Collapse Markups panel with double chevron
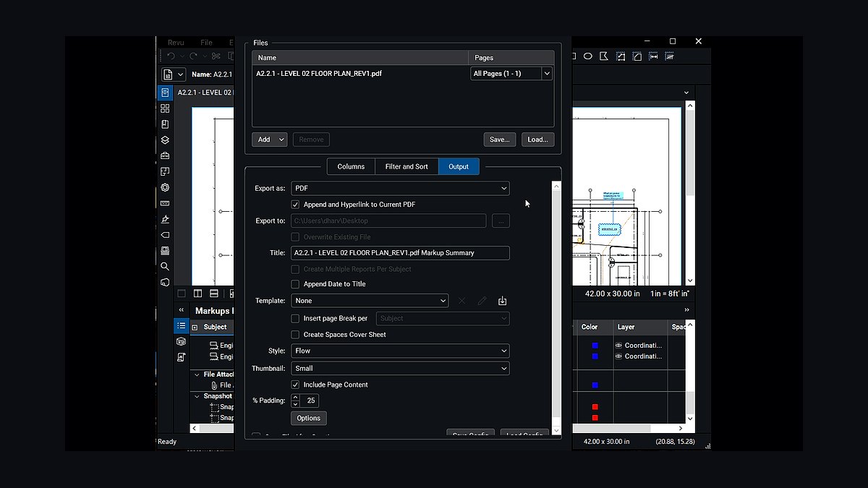Viewport: 868px width, 488px height. click(x=182, y=310)
